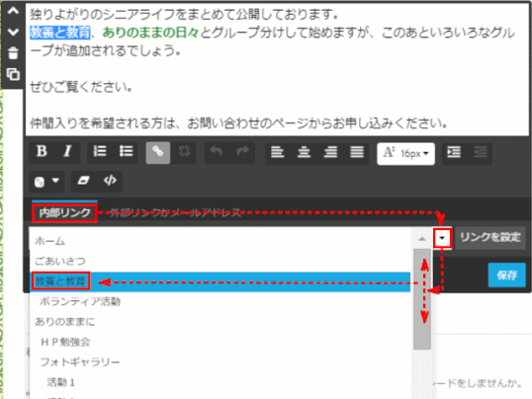Open the text color picker
This screenshot has height=399, width=532.
tap(46, 182)
